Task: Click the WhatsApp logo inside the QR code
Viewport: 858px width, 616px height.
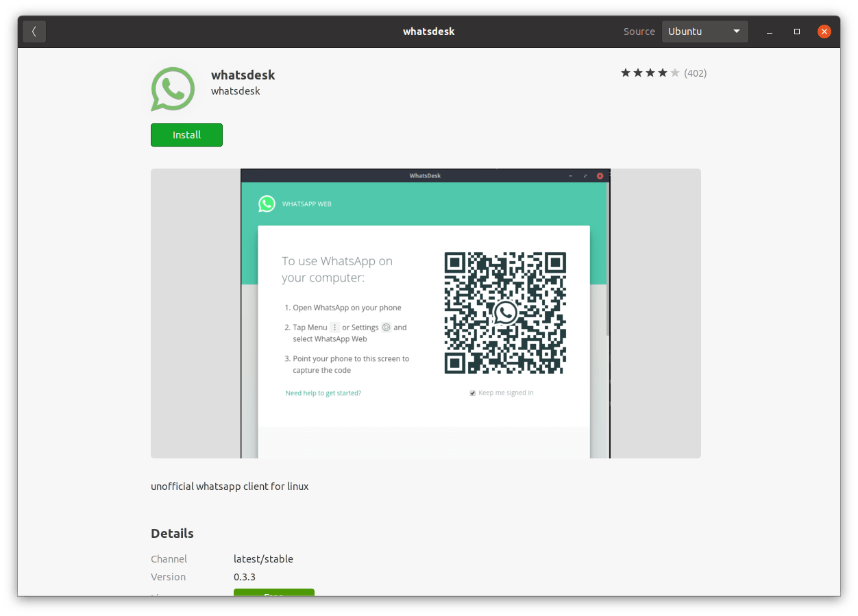Action: click(x=505, y=312)
